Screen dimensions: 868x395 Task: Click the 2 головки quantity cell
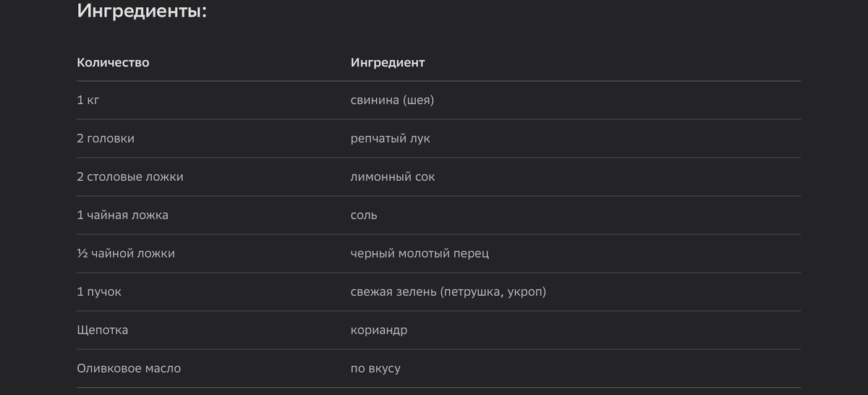pos(106,138)
